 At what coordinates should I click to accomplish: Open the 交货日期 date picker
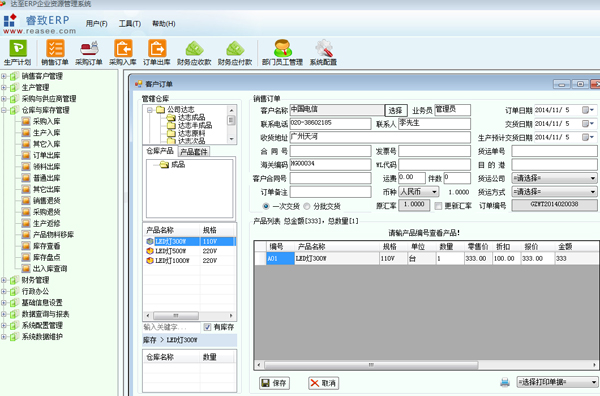pyautogui.click(x=588, y=124)
